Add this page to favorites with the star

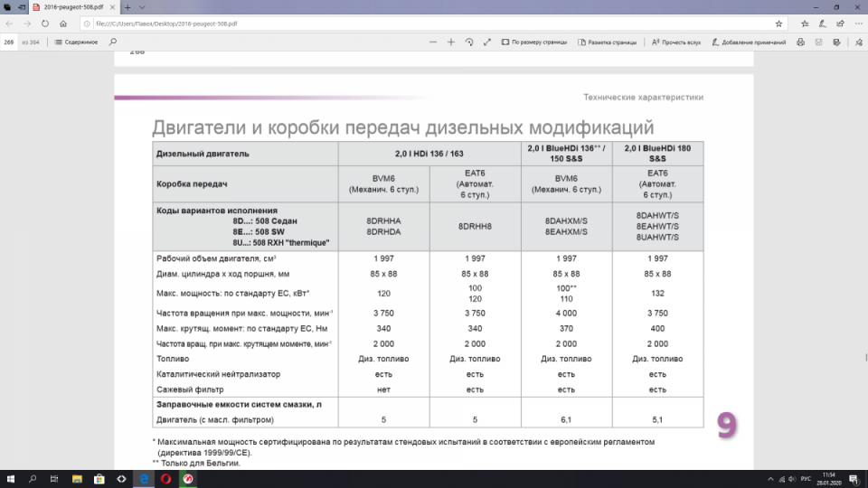point(778,23)
